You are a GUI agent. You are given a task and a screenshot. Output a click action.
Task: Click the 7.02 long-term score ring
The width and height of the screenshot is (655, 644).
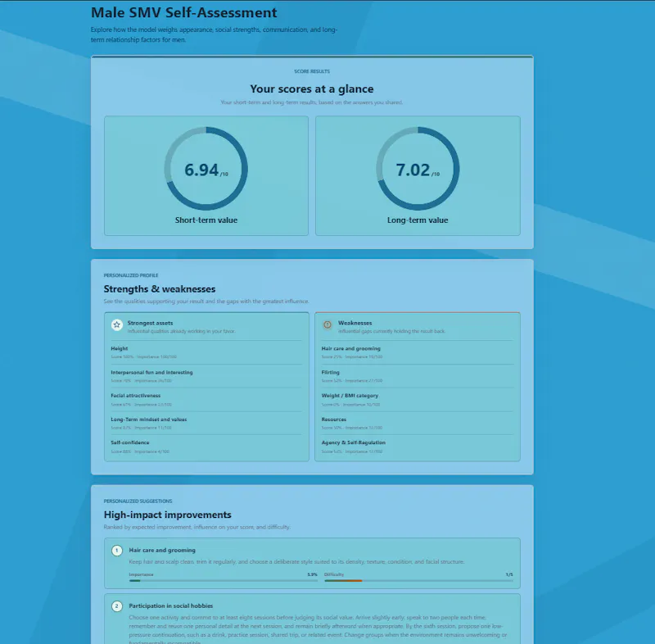[x=418, y=169]
